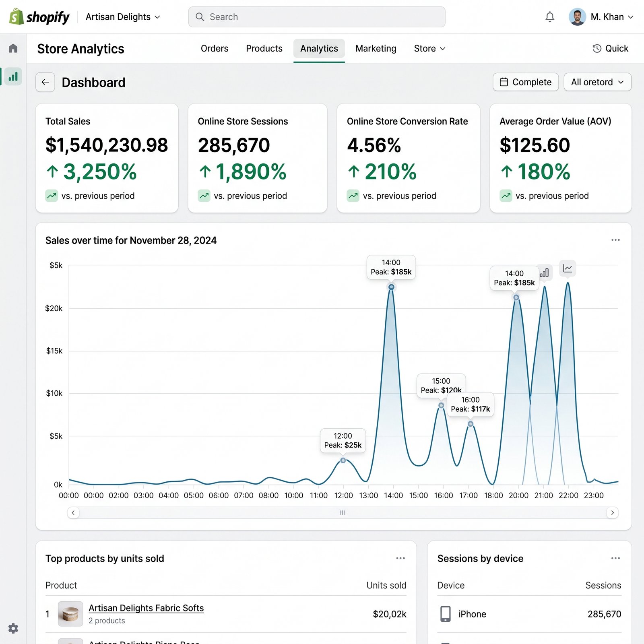Click the Complete date button
644x644 pixels.
[x=526, y=82]
